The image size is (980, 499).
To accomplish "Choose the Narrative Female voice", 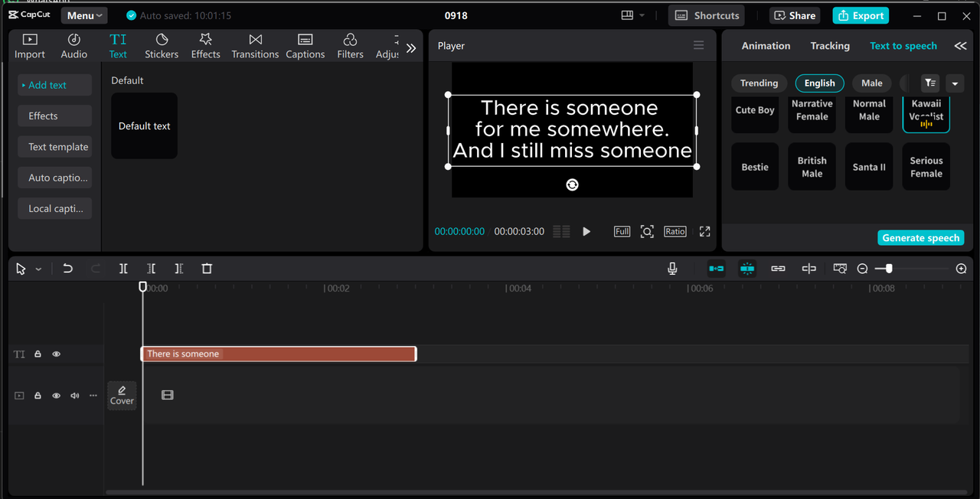I will (812, 114).
